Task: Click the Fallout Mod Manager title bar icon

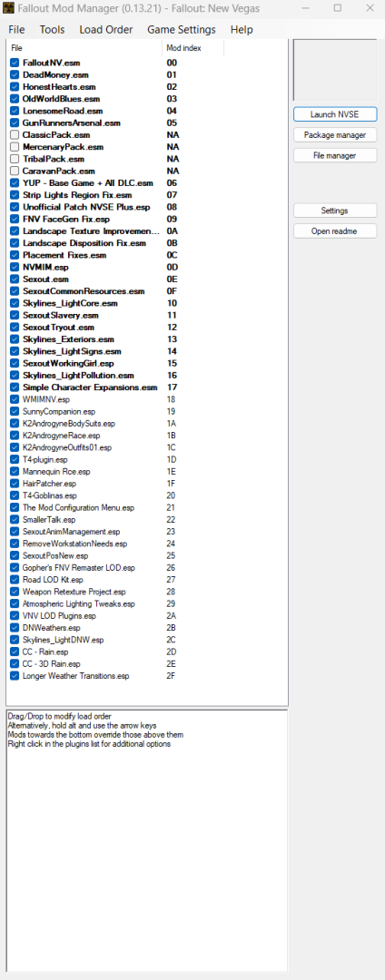Action: tap(7, 8)
